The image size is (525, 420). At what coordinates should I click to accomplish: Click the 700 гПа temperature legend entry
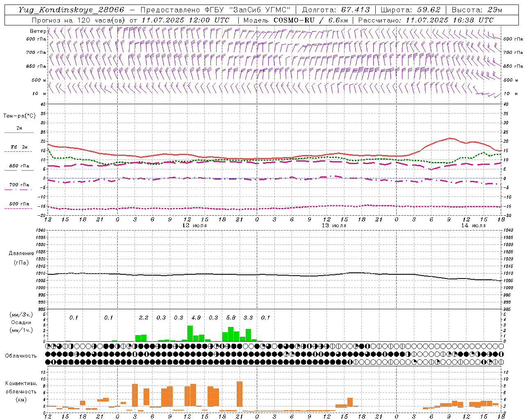[x=19, y=185]
